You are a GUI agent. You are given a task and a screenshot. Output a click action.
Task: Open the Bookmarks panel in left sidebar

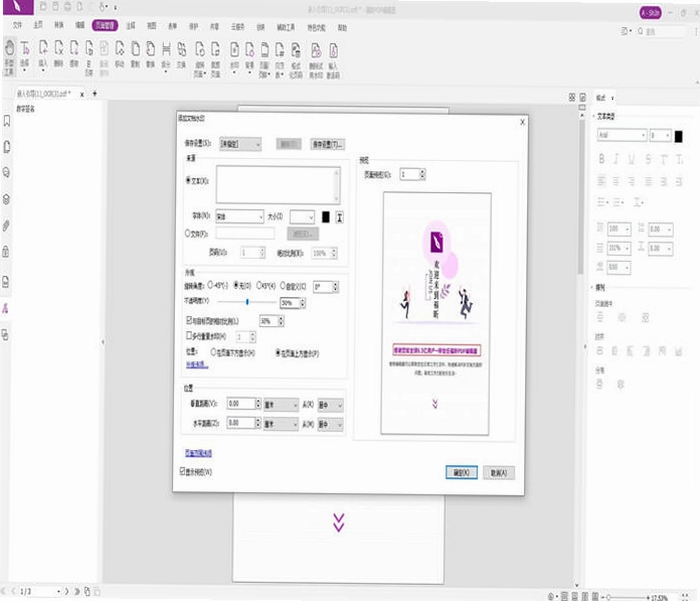[7, 121]
